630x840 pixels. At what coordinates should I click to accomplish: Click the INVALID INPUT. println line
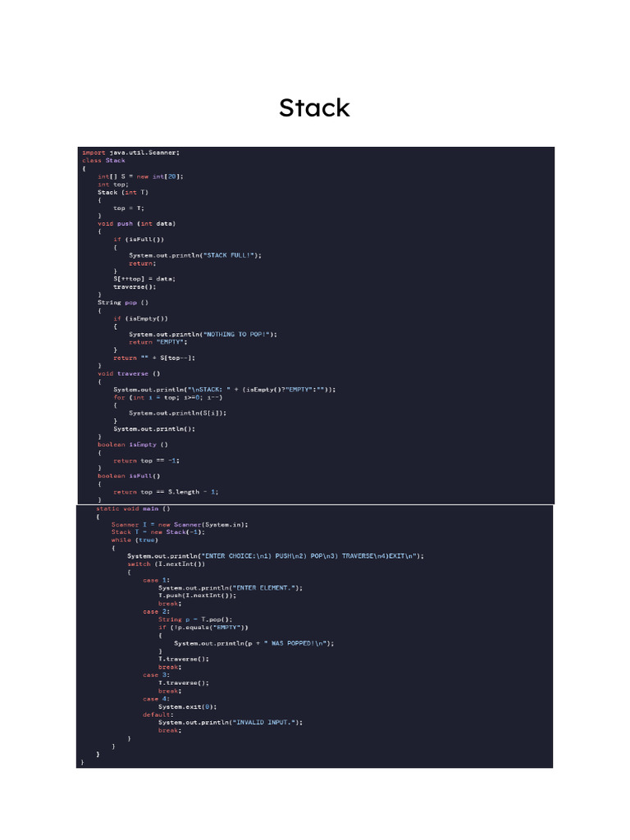click(231, 722)
